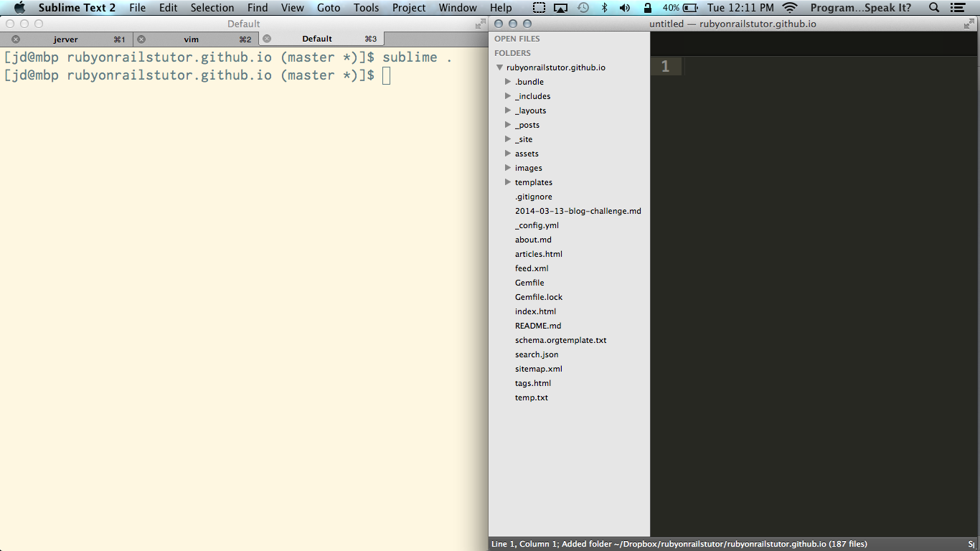Click the Bluetooth icon in menu bar
This screenshot has width=980, height=551.
tap(604, 8)
